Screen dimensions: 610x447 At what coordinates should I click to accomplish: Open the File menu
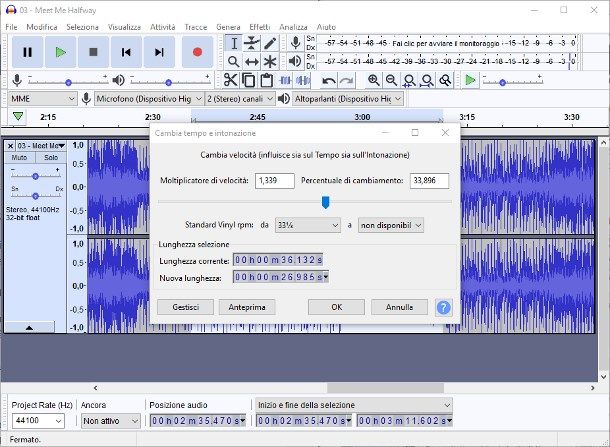point(11,27)
